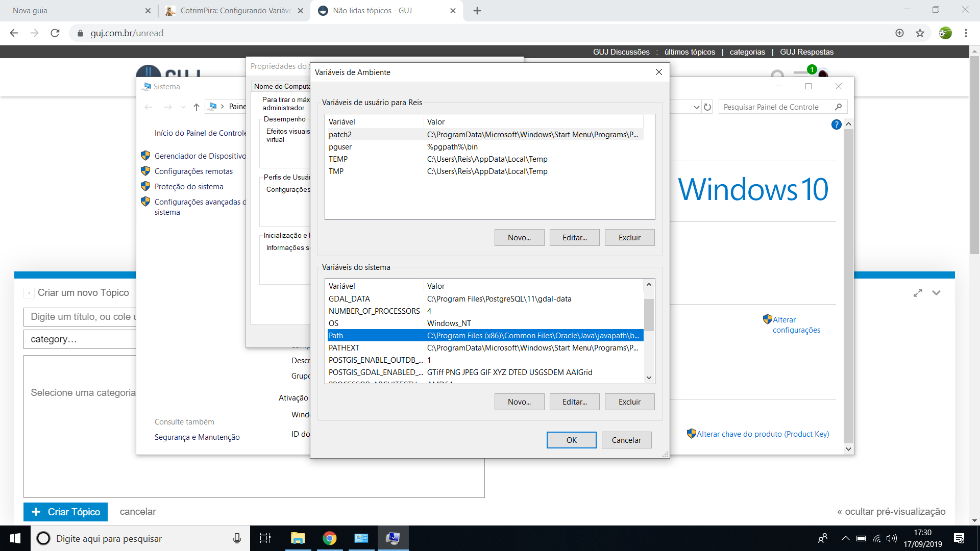Select the pguser user variable row

pyautogui.click(x=485, y=147)
